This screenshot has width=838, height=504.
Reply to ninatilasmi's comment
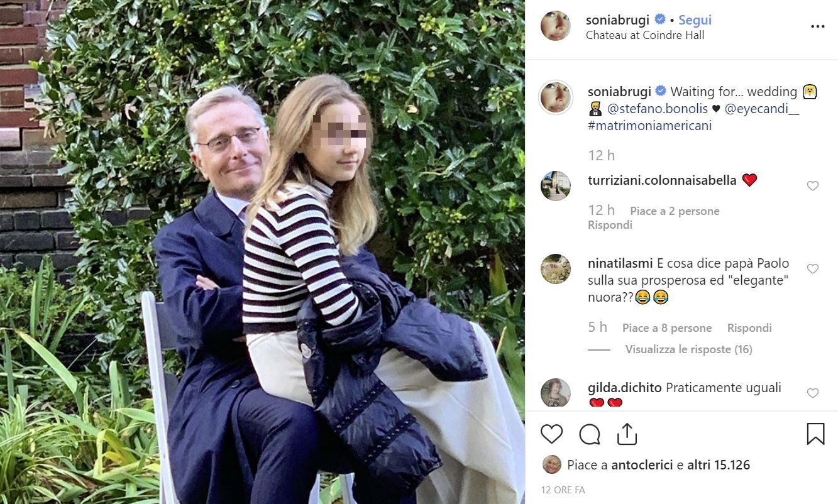coord(749,328)
